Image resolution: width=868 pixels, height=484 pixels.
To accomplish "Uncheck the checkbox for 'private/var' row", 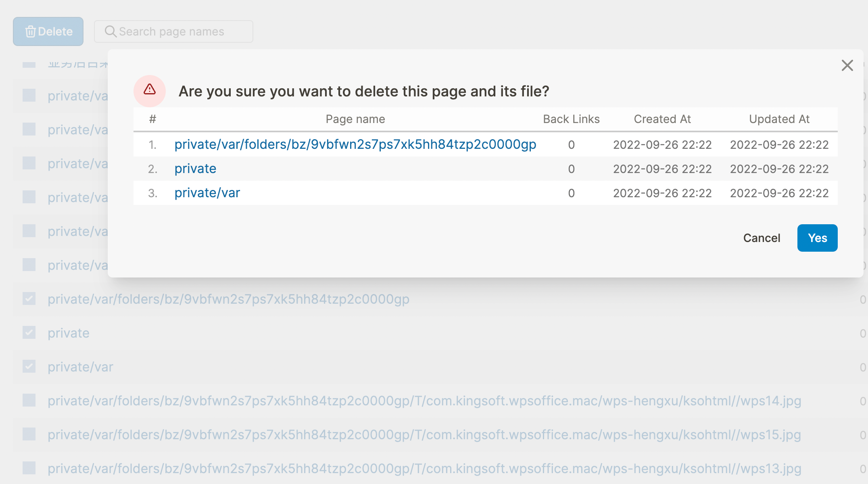I will click(x=29, y=367).
